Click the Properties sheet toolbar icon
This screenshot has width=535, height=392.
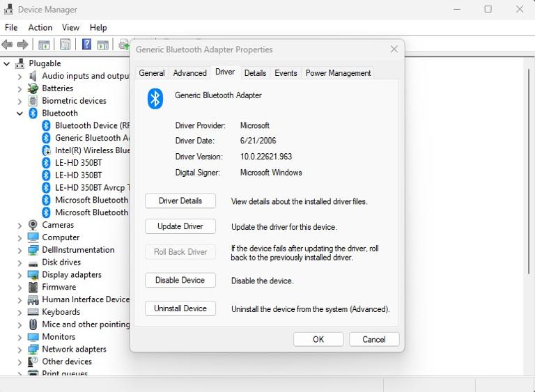[65, 45]
